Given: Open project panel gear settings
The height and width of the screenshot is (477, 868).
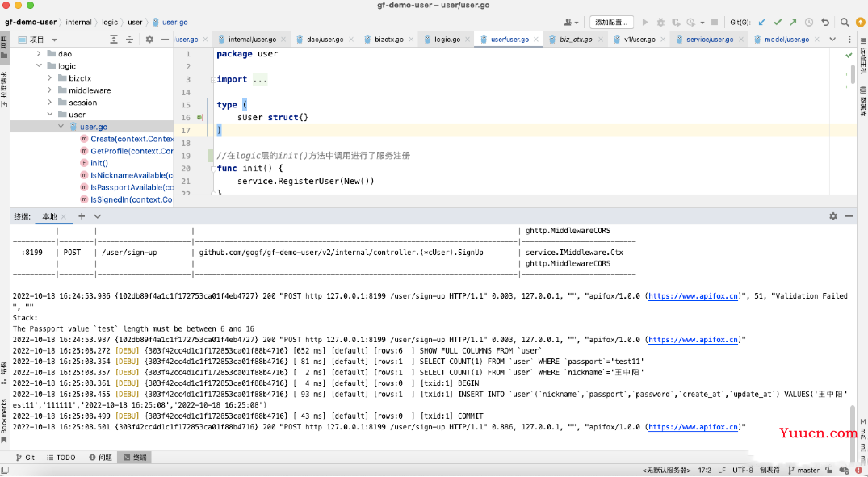Looking at the screenshot, I should [149, 40].
